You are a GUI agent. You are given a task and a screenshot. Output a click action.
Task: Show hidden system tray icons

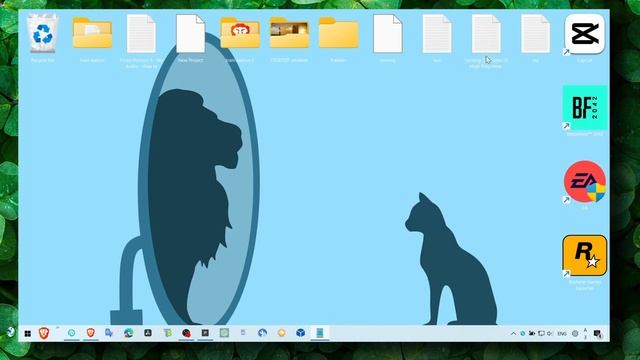pyautogui.click(x=513, y=333)
